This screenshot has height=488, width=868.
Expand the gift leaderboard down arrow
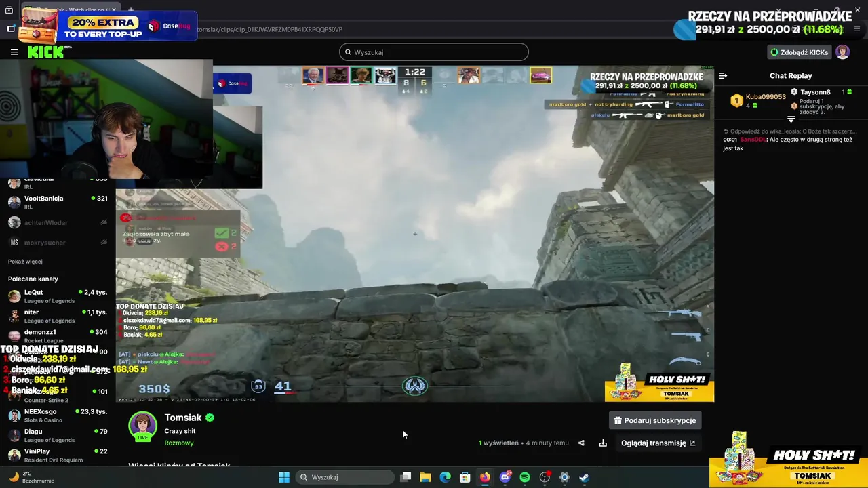pyautogui.click(x=791, y=119)
